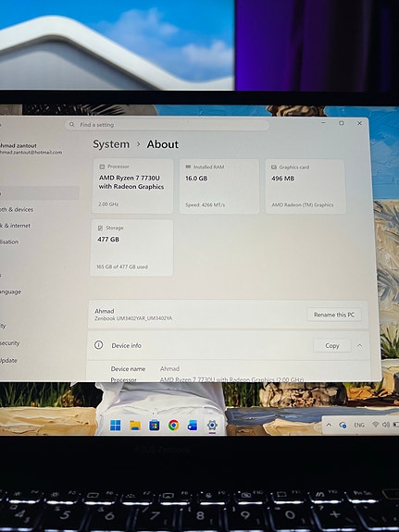Copy the device info details
Viewport: 399px width, 532px height.
(x=331, y=345)
